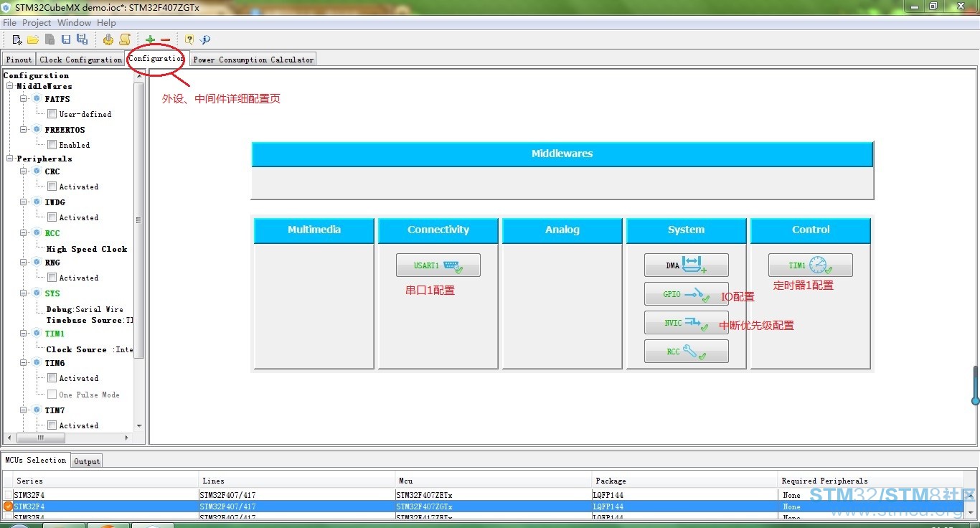Click the TIM1 peripheral node icon in tree
The height and width of the screenshot is (528, 980).
point(37,333)
